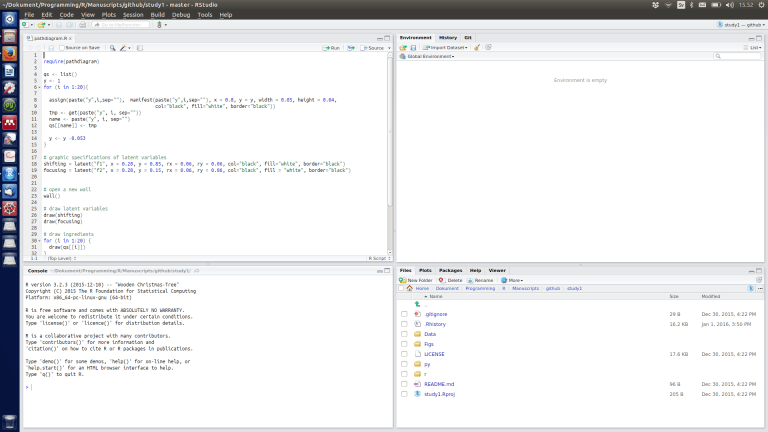The height and width of the screenshot is (432, 768).
Task: Check the box next to README.md
Action: 404,383
